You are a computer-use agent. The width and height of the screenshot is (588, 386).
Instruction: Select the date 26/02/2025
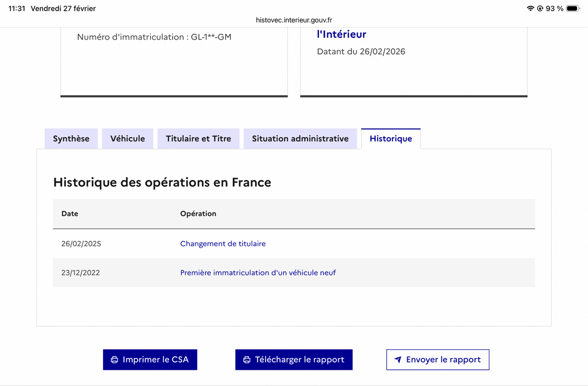pos(81,243)
